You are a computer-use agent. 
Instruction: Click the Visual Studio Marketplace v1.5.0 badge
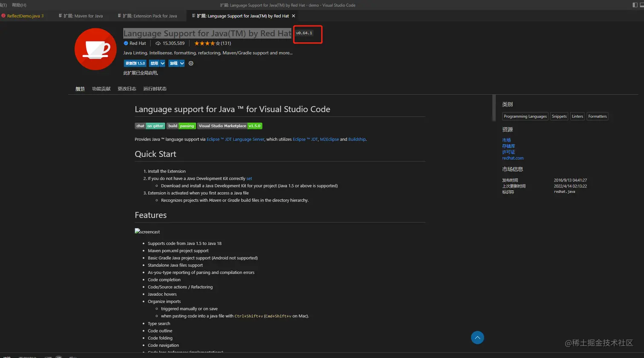(x=230, y=126)
